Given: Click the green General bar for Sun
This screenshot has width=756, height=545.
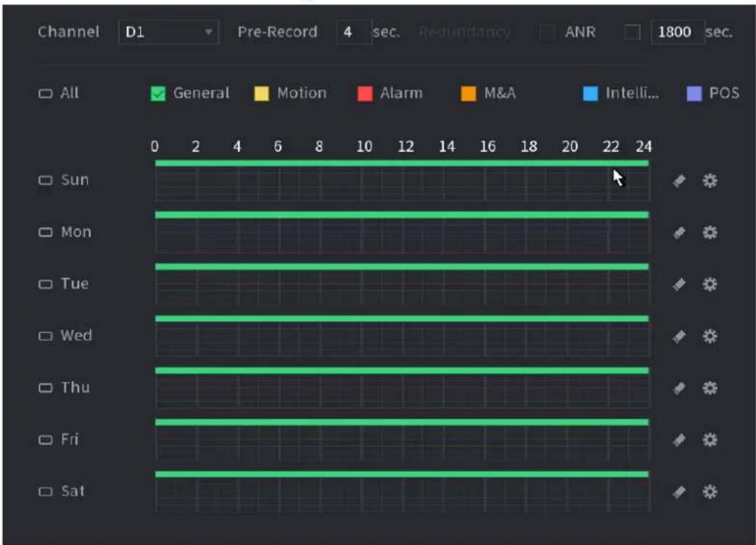Looking at the screenshot, I should (402, 163).
